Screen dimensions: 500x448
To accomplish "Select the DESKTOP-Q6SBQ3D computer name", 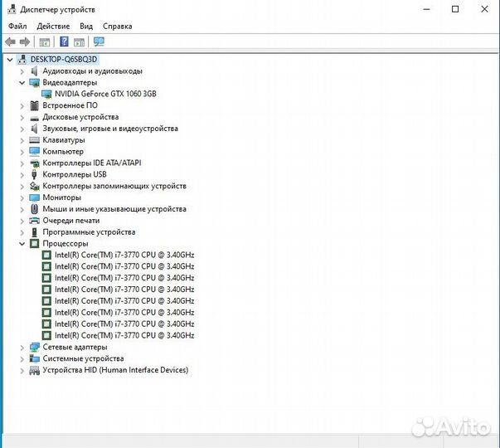I will tap(64, 60).
